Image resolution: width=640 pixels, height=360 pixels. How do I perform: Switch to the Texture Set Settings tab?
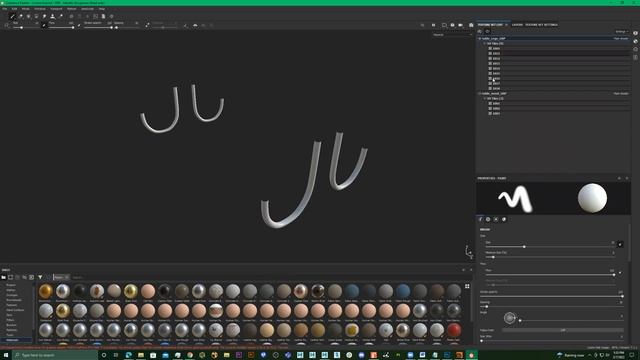541,25
